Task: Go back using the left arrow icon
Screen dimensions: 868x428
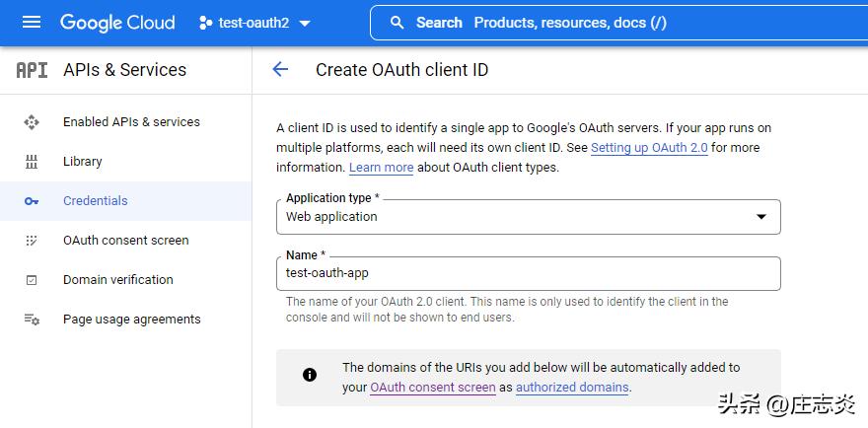Action: [281, 70]
